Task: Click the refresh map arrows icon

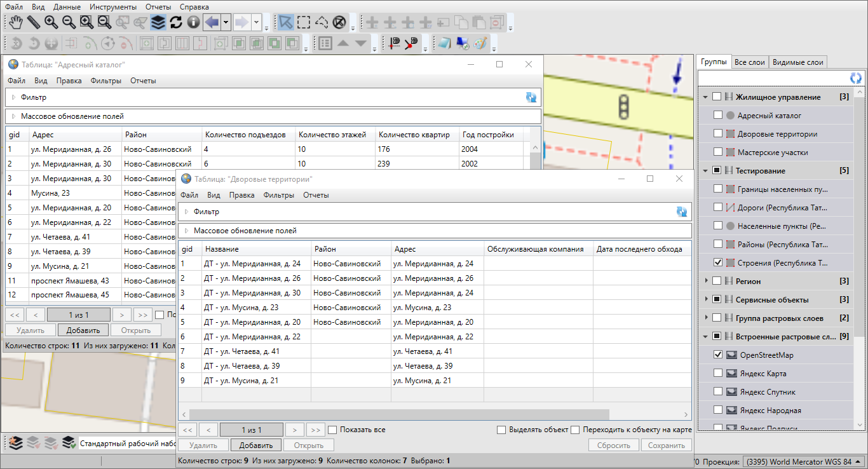Action: click(x=176, y=23)
